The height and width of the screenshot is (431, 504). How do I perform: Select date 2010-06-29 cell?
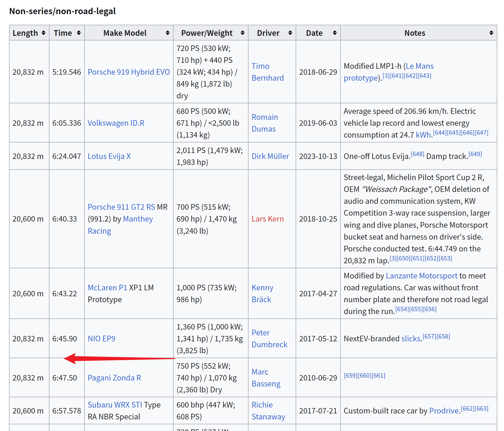318,378
